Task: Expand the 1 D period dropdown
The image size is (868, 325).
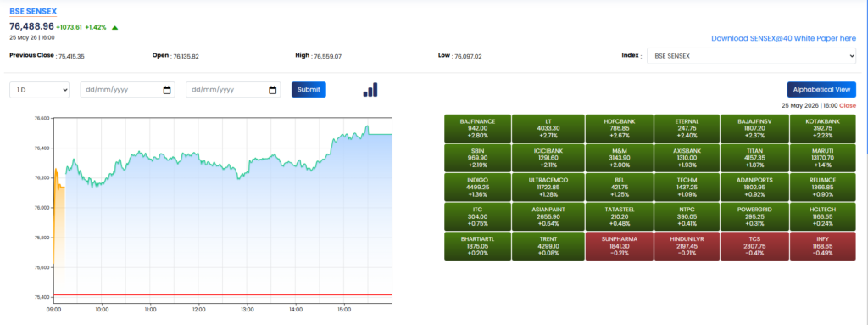Action: (x=39, y=90)
